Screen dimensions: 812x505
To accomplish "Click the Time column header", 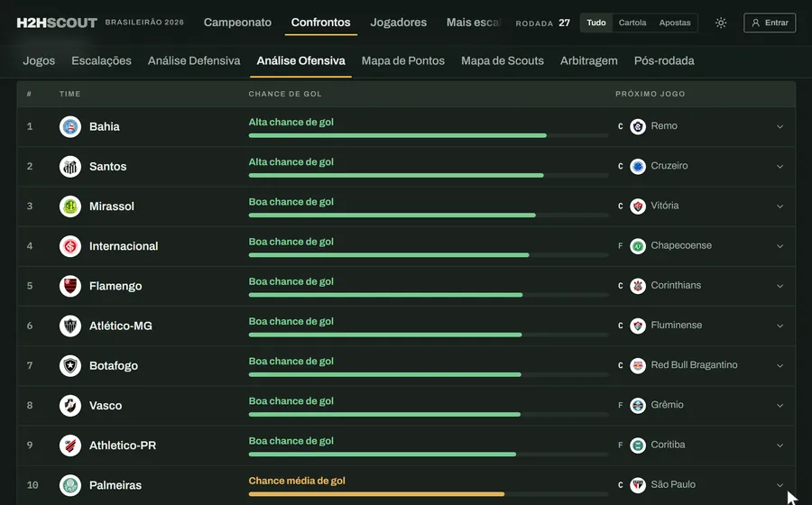I will click(69, 94).
